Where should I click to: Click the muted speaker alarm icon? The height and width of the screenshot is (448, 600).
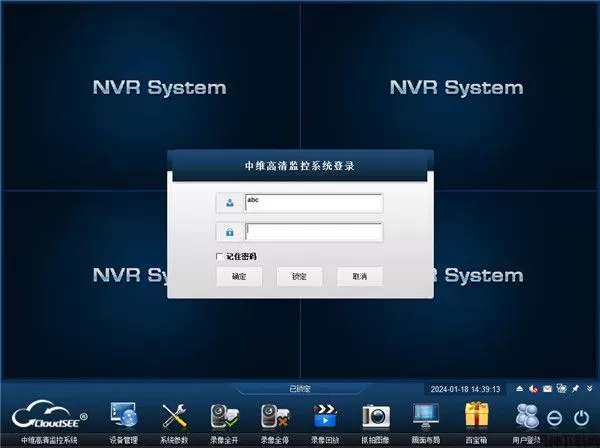pos(533,389)
